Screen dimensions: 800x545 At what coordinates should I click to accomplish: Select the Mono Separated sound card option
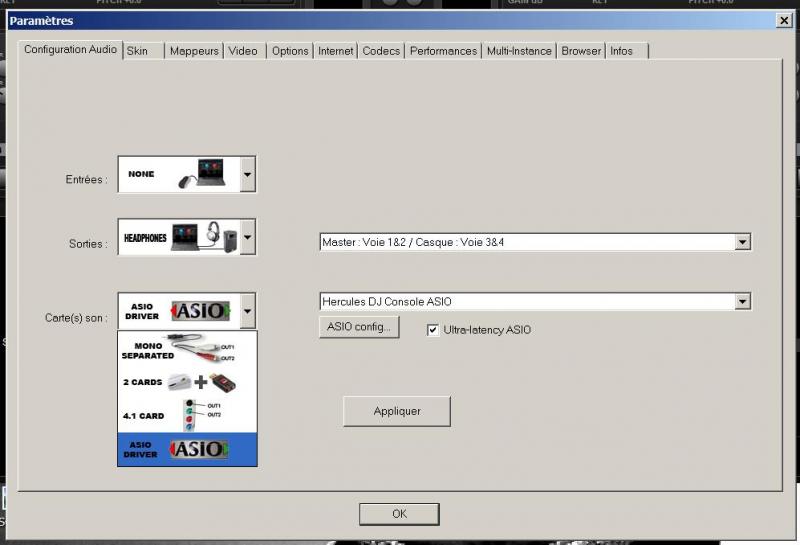click(x=187, y=350)
